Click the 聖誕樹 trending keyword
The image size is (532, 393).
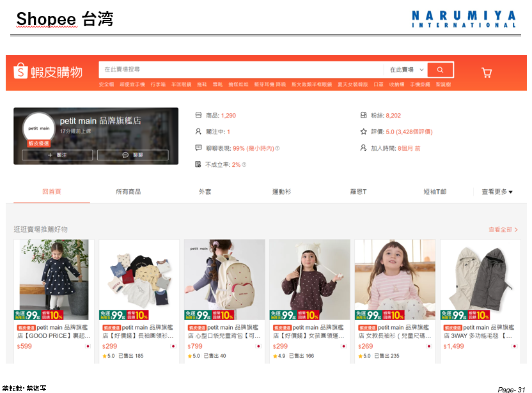pyautogui.click(x=444, y=84)
